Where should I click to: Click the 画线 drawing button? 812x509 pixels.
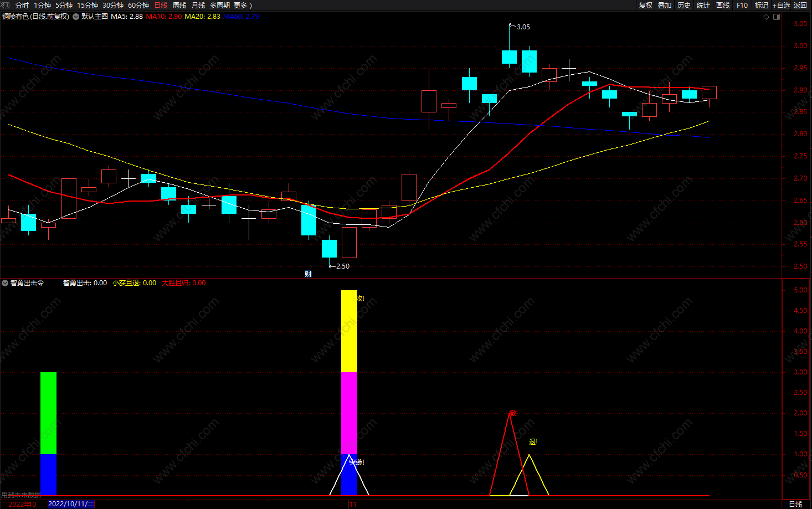(x=723, y=5)
